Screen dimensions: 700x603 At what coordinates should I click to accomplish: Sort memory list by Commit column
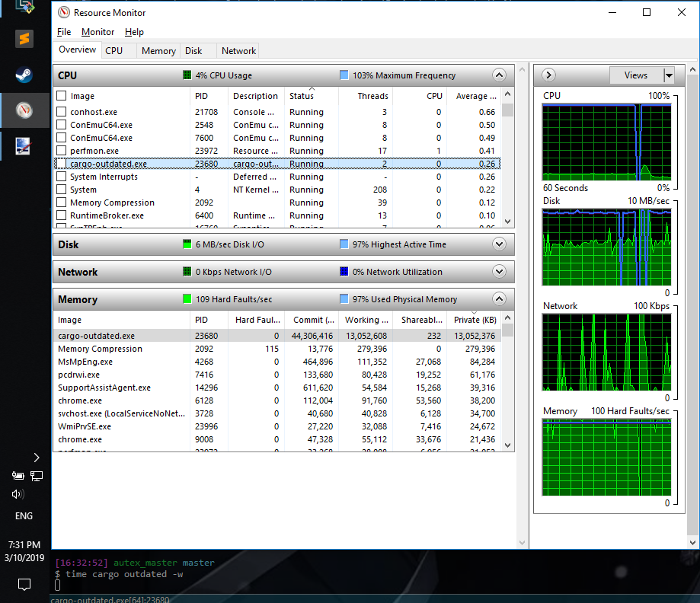point(312,320)
